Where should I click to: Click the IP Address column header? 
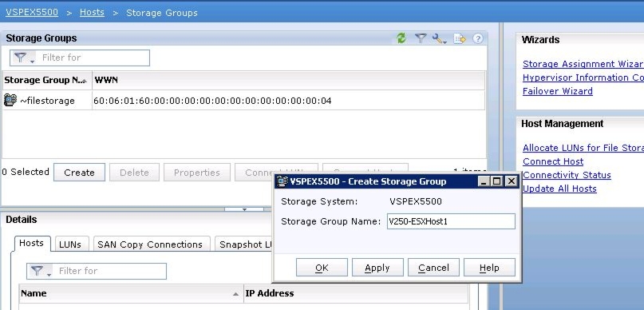point(356,293)
